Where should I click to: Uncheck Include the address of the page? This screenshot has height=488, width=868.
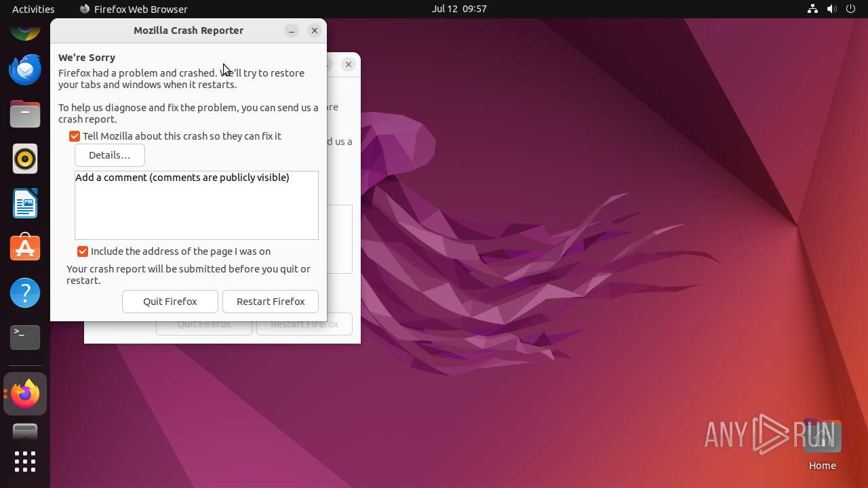[83, 251]
